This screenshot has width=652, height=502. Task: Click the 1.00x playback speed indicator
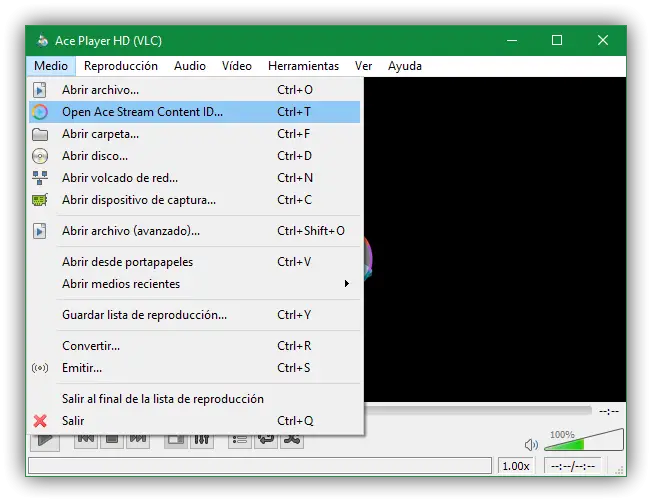[x=516, y=466]
